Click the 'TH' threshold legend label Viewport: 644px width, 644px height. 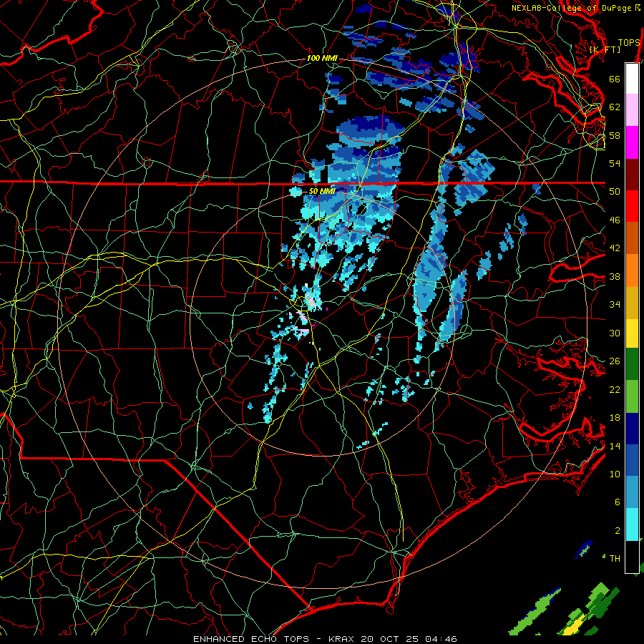pos(615,558)
